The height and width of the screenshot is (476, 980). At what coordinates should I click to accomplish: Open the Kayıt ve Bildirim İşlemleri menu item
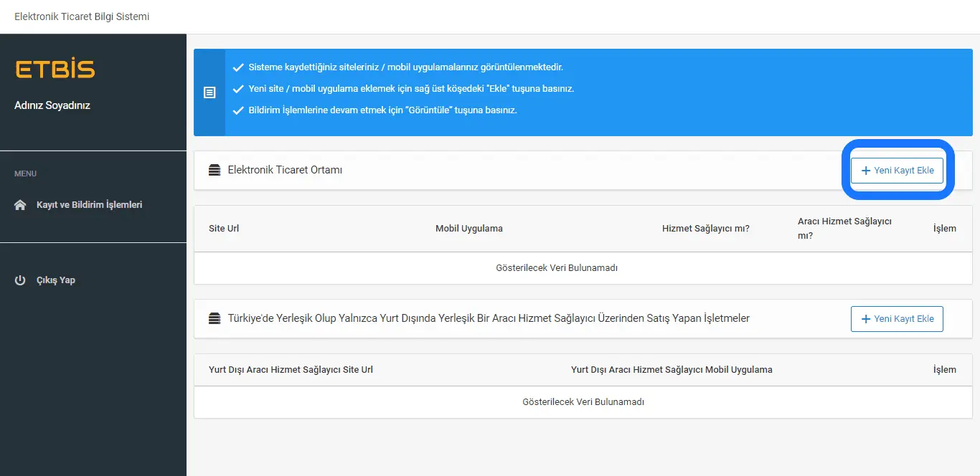click(x=89, y=205)
